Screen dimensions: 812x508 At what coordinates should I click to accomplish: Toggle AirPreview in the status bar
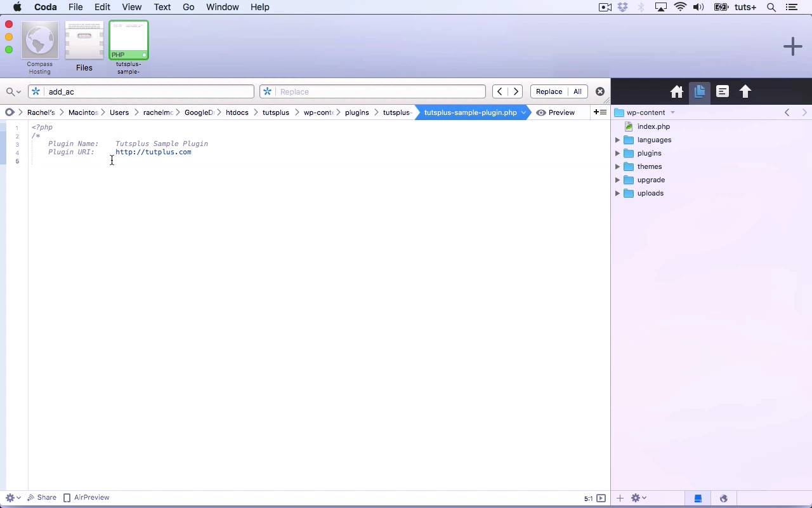coord(86,498)
